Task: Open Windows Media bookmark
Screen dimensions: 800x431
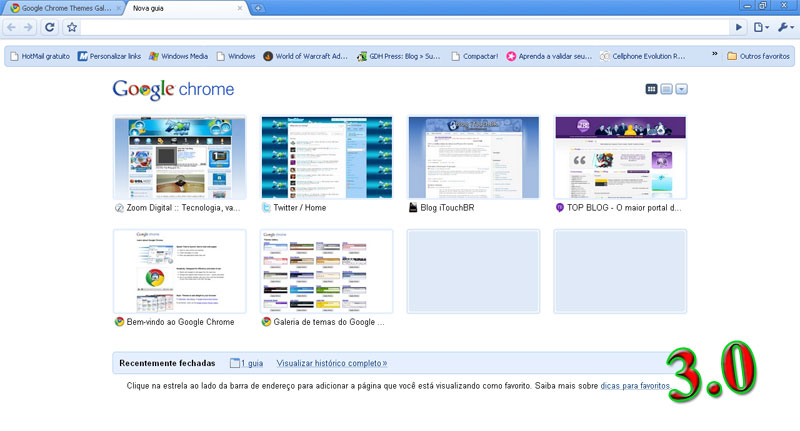Action: [x=179, y=56]
